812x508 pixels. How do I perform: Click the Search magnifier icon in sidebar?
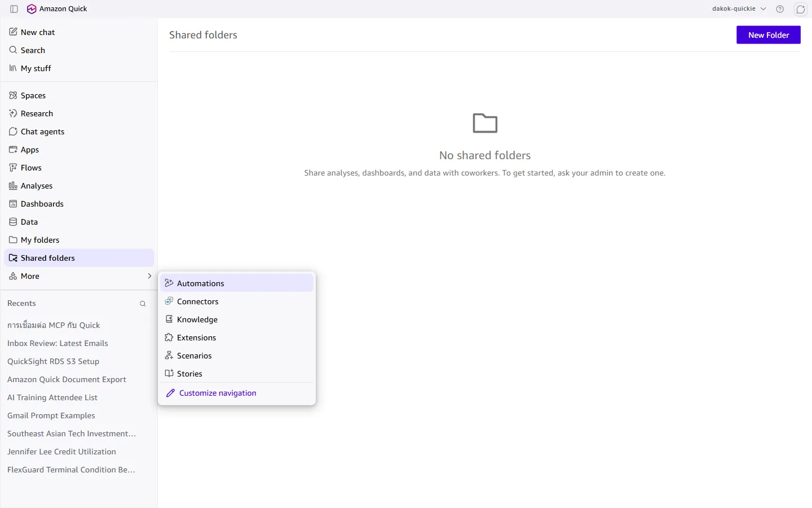[x=13, y=50]
